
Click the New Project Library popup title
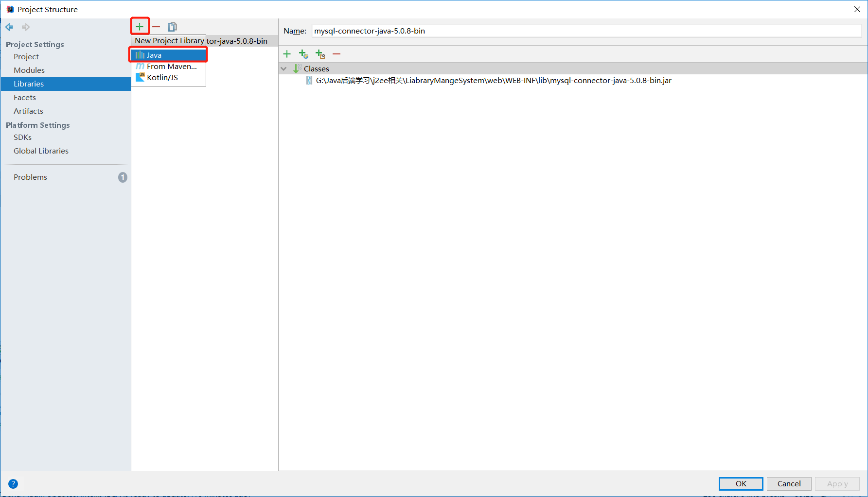tap(169, 41)
